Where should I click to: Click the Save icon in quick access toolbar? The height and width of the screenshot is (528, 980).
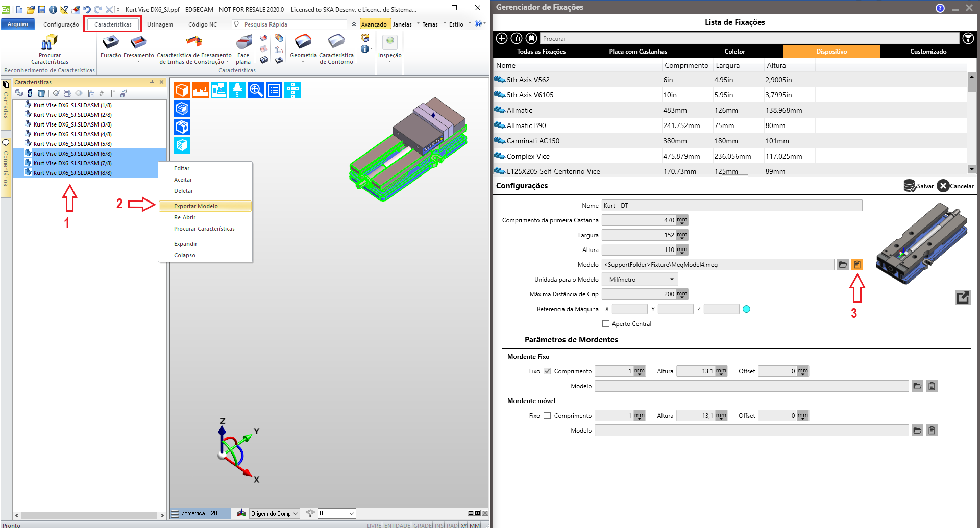click(42, 9)
